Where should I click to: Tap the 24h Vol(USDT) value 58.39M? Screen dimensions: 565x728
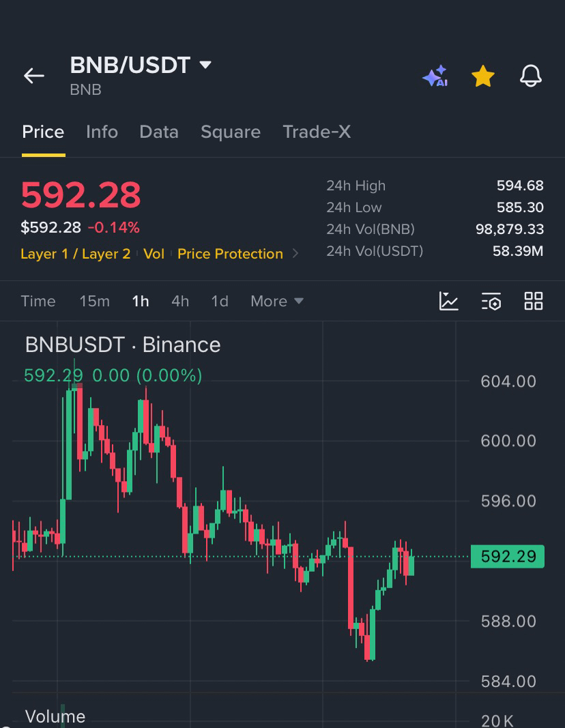pos(518,251)
